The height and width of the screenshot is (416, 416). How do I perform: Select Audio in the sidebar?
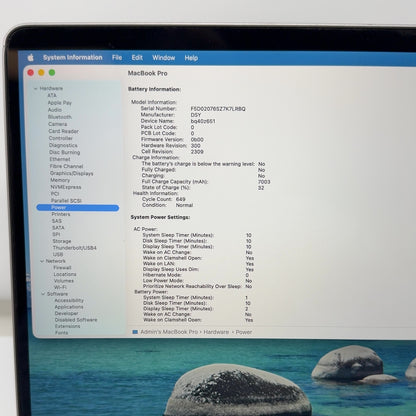[x=55, y=110]
